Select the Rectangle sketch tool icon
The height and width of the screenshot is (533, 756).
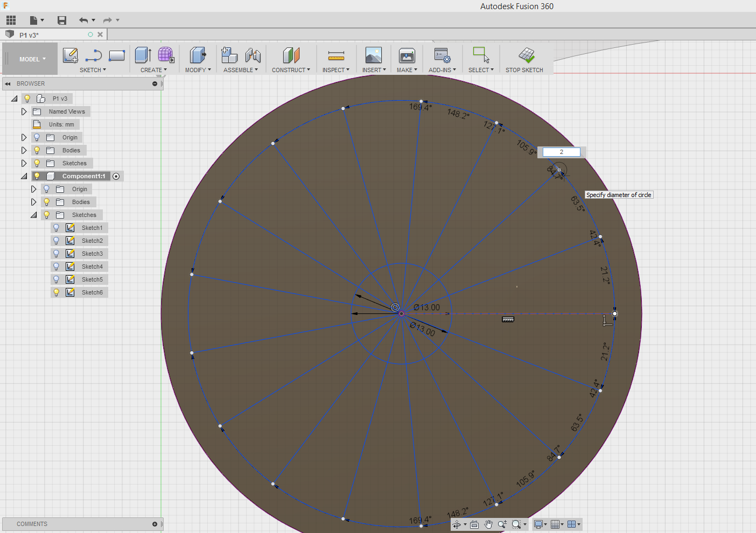point(117,55)
